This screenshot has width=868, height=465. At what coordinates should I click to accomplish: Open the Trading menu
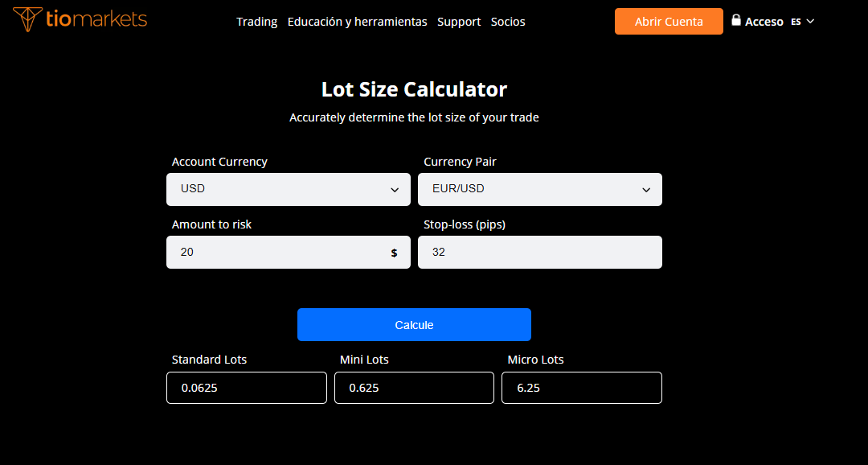[x=256, y=22]
